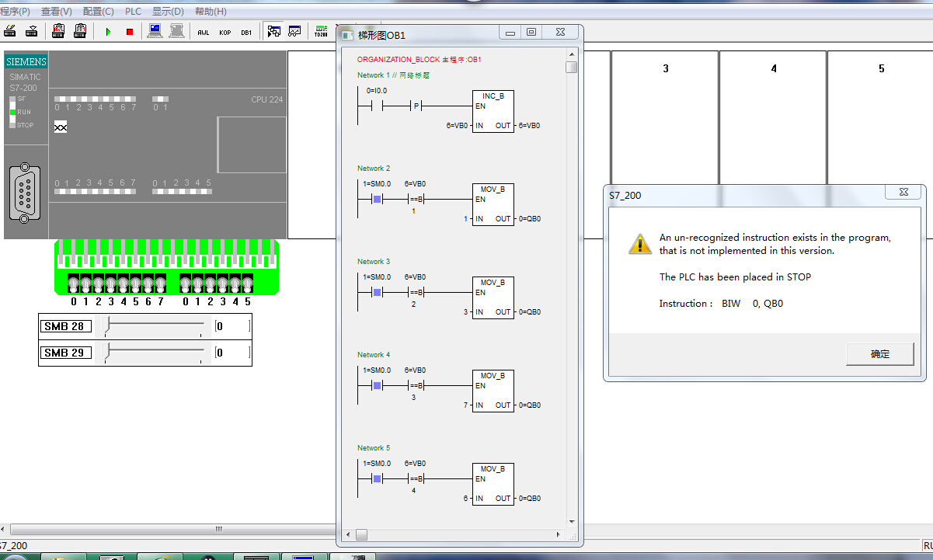Open the DB1 data block view

(246, 32)
